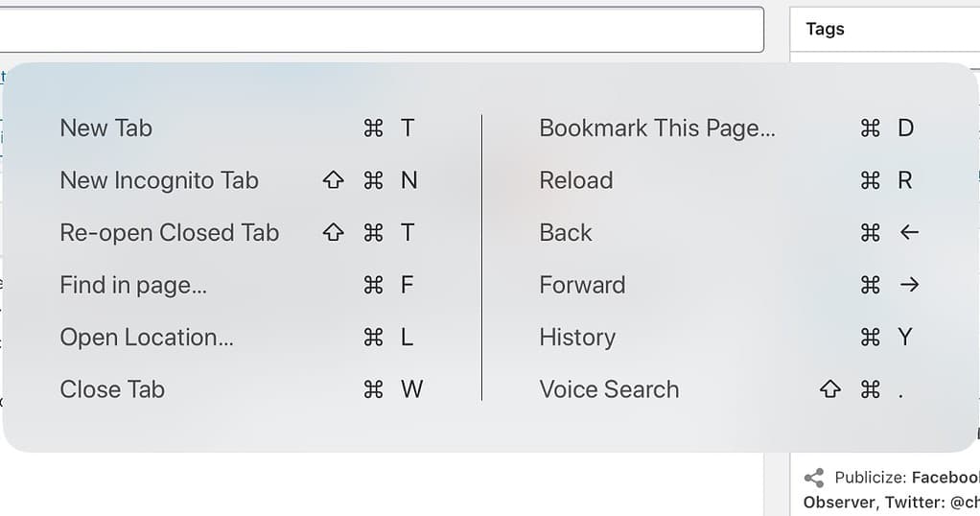
Task: Click the Publicize share icon
Action: tap(813, 477)
